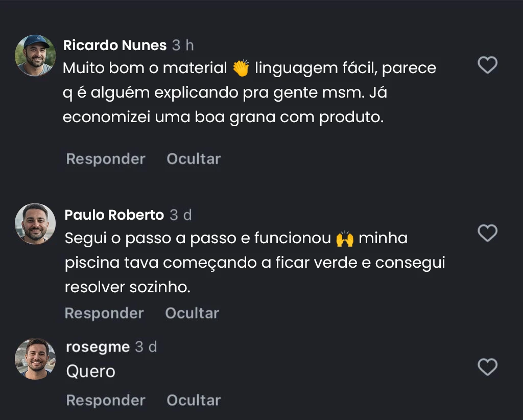This screenshot has height=420, width=523.
Task: Hide Ricardo Nunes's comment using Ocultar
Action: (194, 159)
